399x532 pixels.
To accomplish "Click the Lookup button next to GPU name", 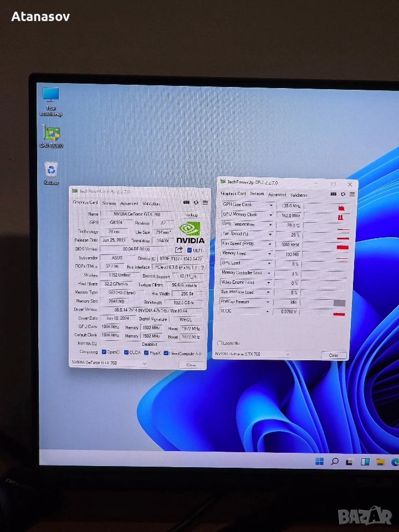I will 191,214.
